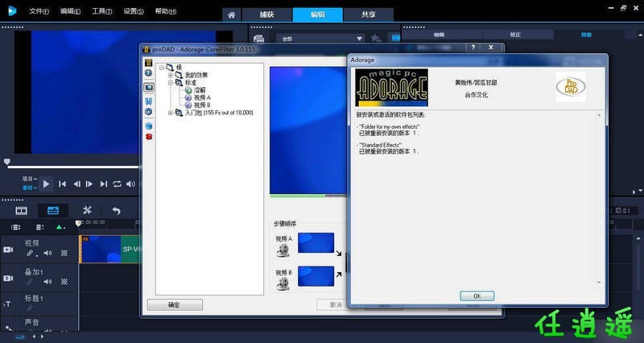Switch to the 共享 workspace tab
This screenshot has height=343, width=644.
[369, 14]
